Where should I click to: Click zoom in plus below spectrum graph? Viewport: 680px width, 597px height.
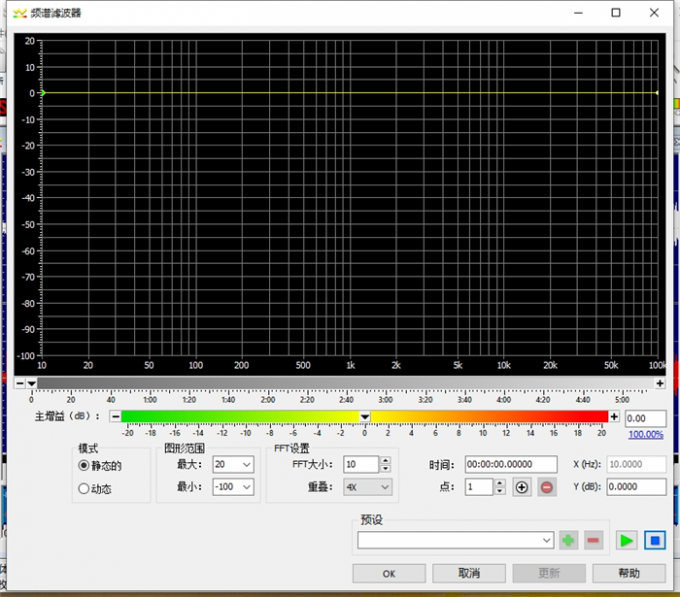(660, 383)
